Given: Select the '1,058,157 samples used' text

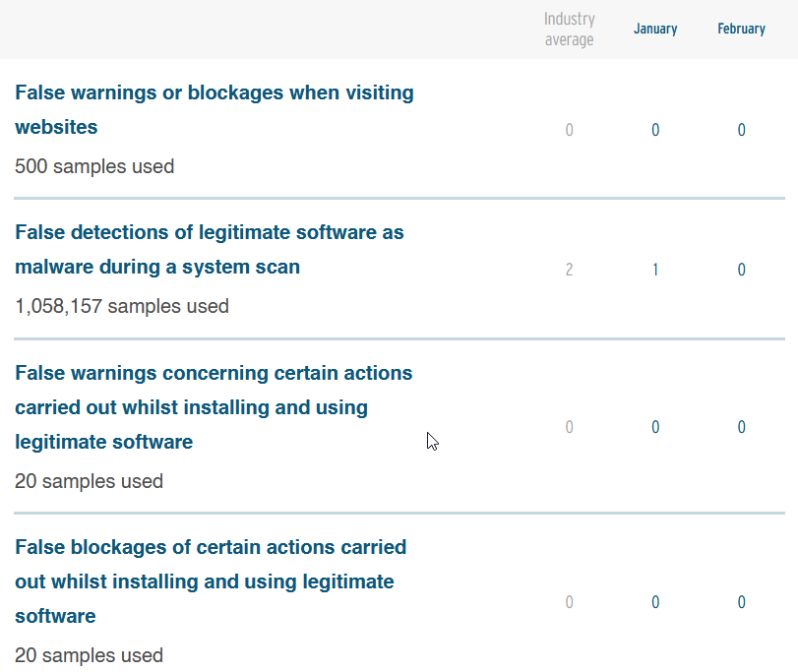Looking at the screenshot, I should (122, 306).
